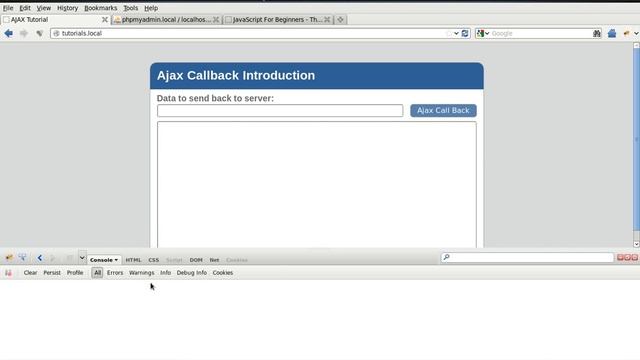Viewport: 640px width, 360px height.
Task: Switch to the JavaScript For Beginners tab
Action: click(278, 20)
